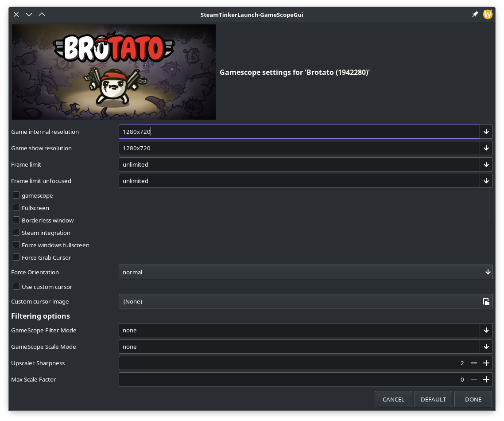Click the pin window icon in title bar
Viewport: 504px width, 421px height.
[475, 15]
